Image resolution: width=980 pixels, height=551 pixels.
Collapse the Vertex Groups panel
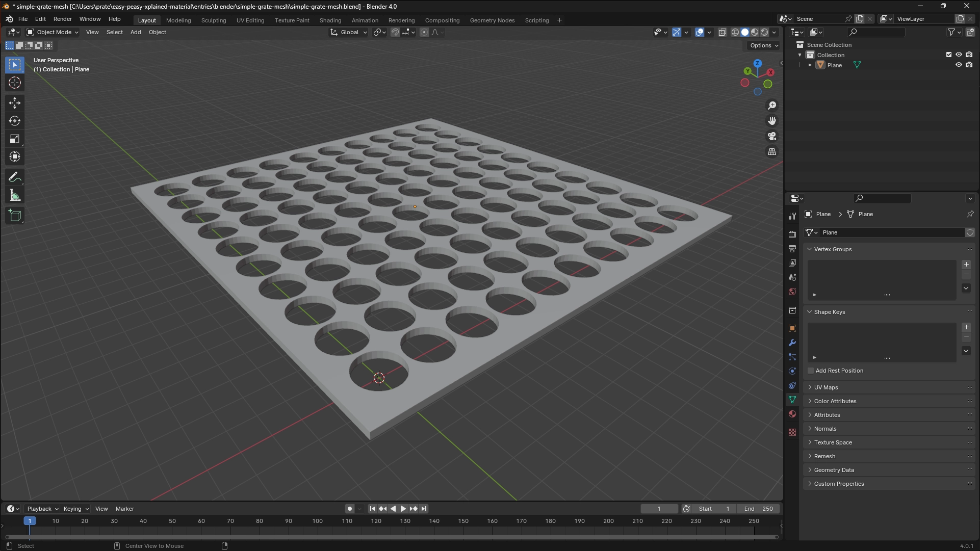(810, 249)
